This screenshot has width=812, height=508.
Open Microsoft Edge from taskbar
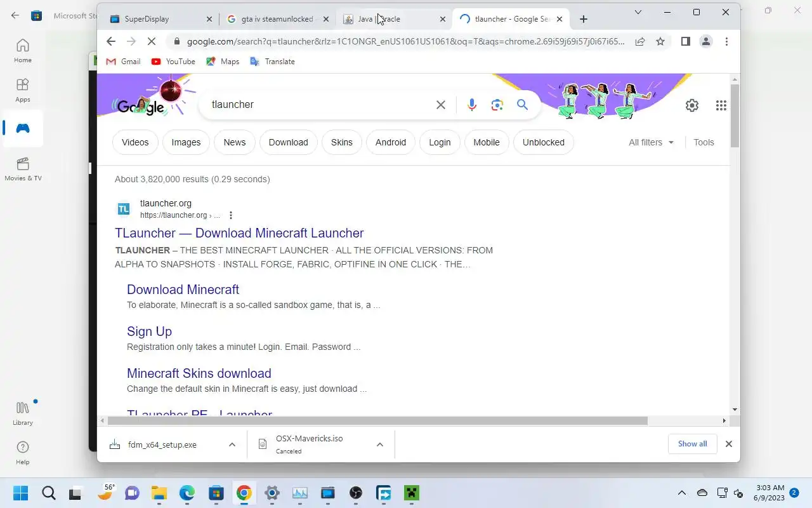tap(187, 493)
